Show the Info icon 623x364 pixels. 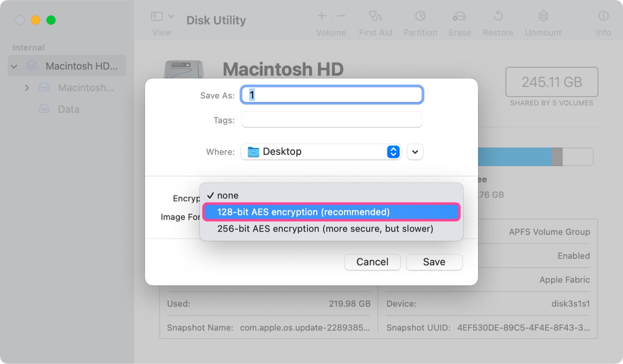603,16
